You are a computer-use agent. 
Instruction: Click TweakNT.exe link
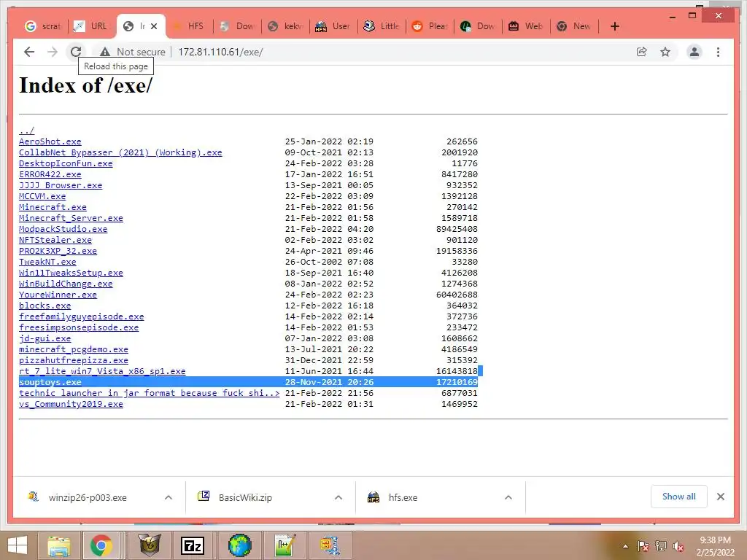pos(47,262)
